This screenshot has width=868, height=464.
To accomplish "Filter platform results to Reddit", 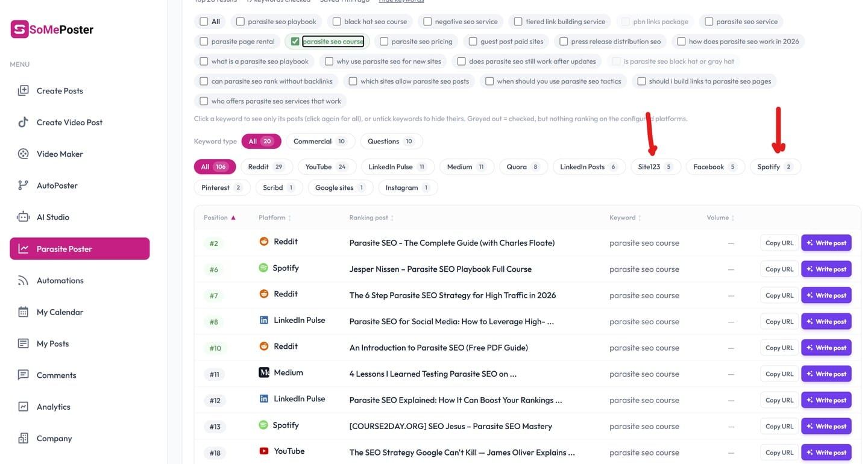I will tap(266, 167).
